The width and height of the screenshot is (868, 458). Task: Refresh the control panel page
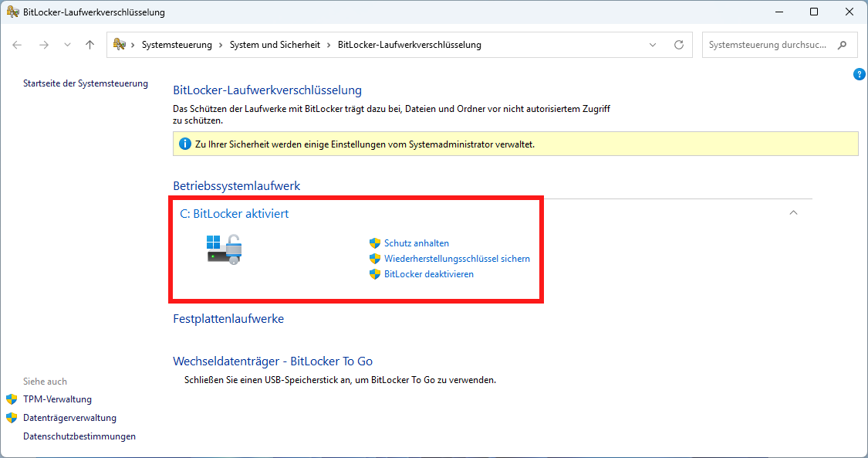tap(679, 45)
